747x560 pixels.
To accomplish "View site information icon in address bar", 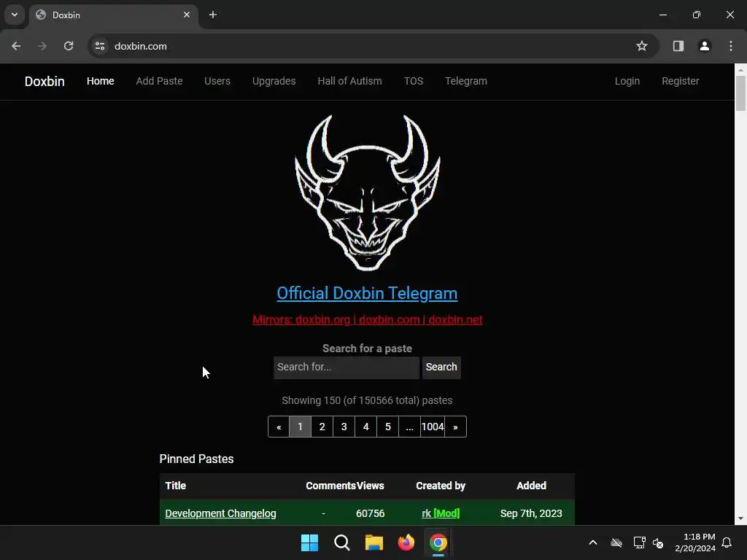I will [100, 46].
